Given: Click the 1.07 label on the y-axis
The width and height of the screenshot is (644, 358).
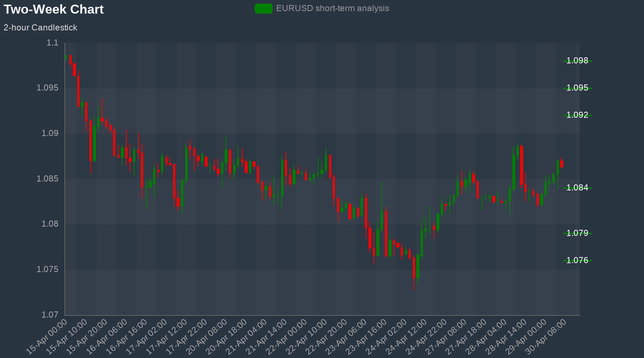Looking at the screenshot, I should pyautogui.click(x=50, y=315).
